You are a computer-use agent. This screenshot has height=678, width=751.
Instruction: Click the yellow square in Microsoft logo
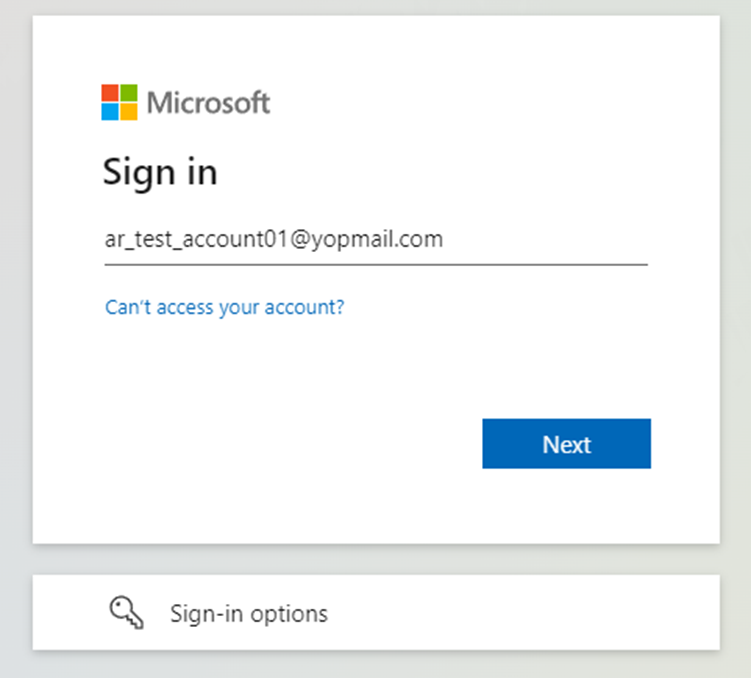click(128, 111)
